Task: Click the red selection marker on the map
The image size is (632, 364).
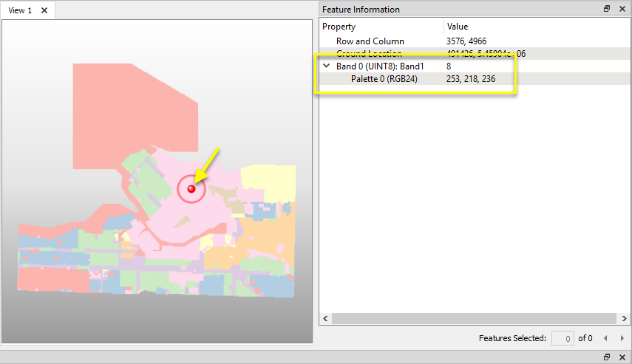Action: point(191,190)
